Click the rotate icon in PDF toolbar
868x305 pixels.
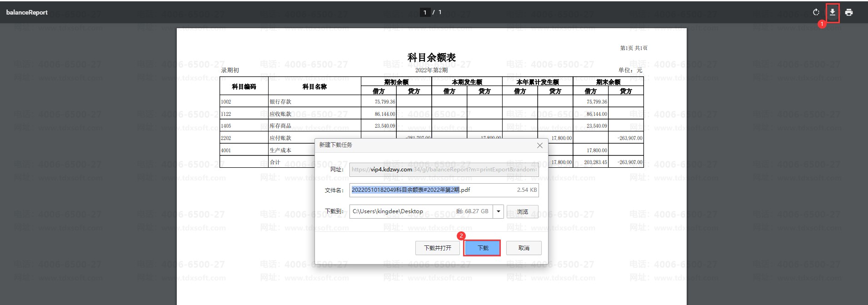(816, 12)
